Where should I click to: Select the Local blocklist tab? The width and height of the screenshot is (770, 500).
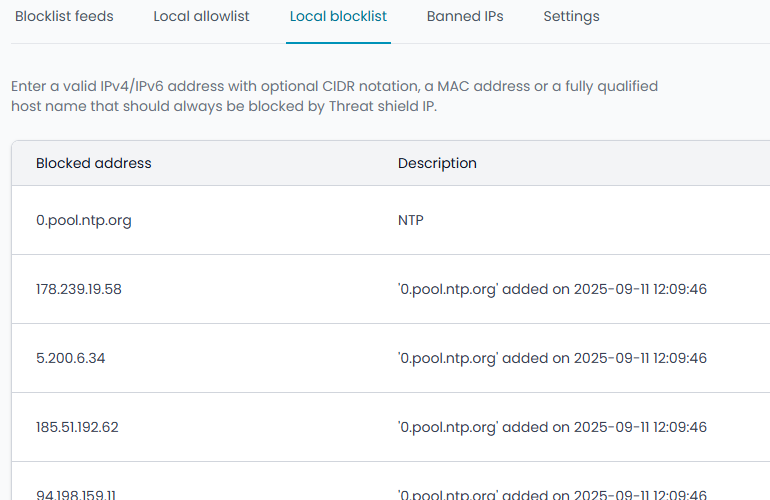[x=338, y=17]
